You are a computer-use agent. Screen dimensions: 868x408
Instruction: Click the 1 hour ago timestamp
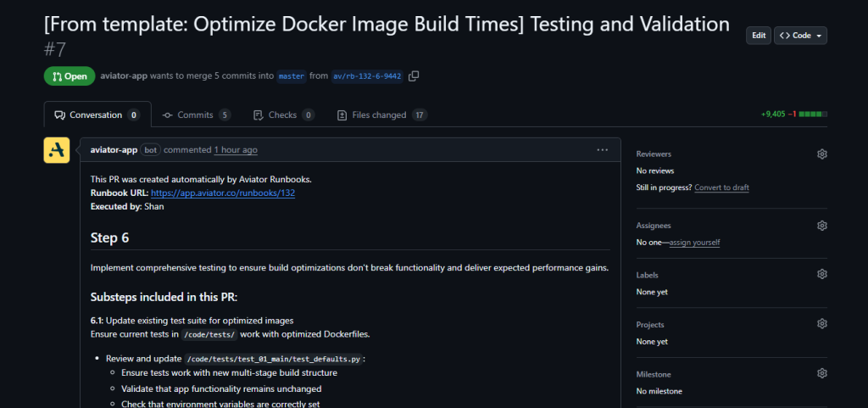(x=236, y=150)
